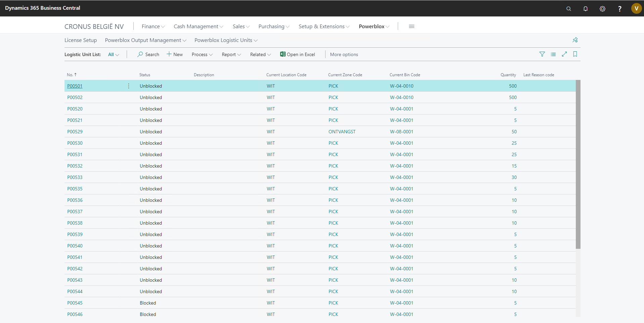Image resolution: width=644 pixels, height=323 pixels.
Task: Toggle the filter pane icon
Action: click(542, 54)
